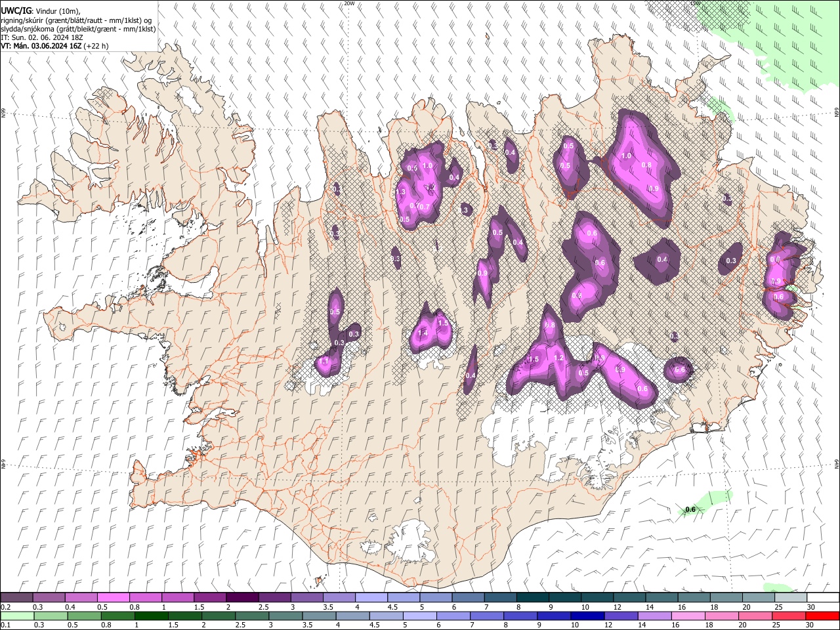The height and width of the screenshot is (630, 840).
Task: Click the '(+22 h)' forecast offset text
Action: (96, 46)
